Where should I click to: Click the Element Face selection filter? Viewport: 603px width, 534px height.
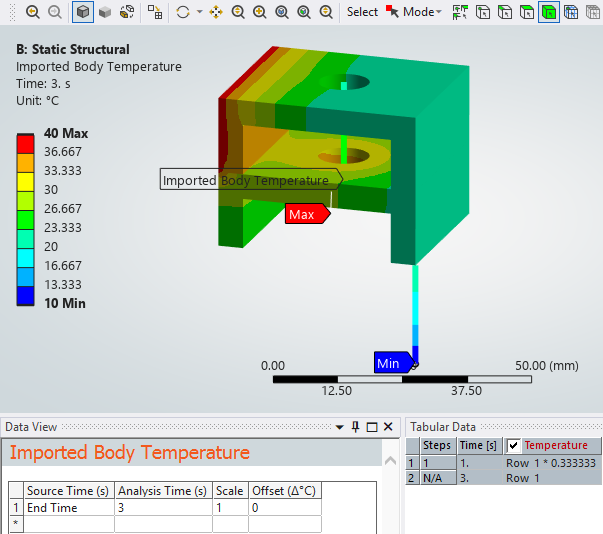pyautogui.click(x=593, y=12)
